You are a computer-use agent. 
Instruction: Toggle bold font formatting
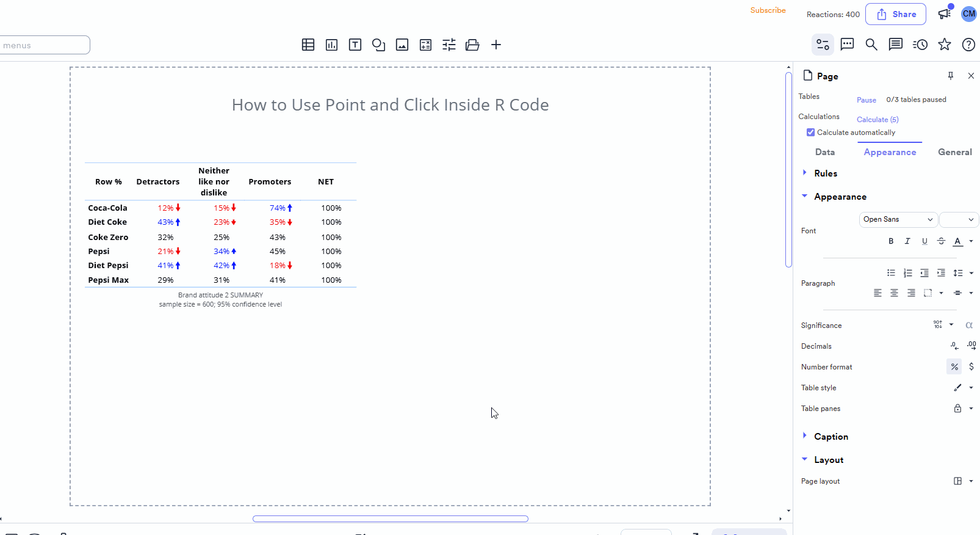click(890, 241)
